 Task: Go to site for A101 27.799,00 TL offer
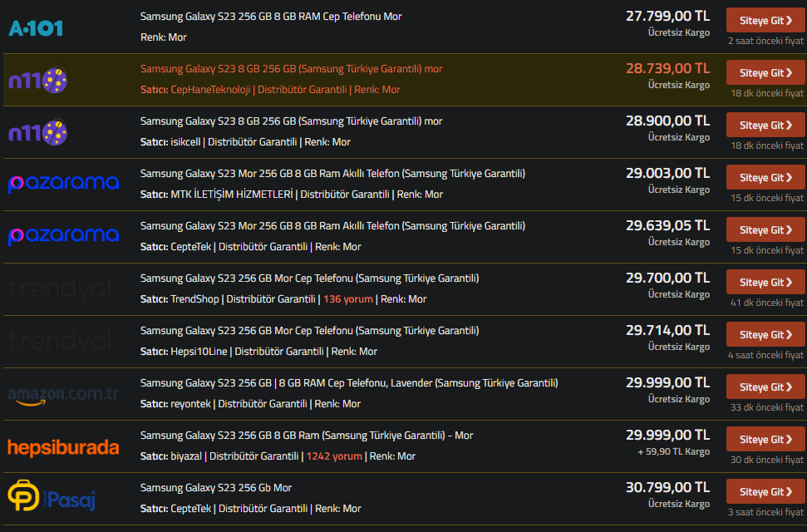coord(765,21)
